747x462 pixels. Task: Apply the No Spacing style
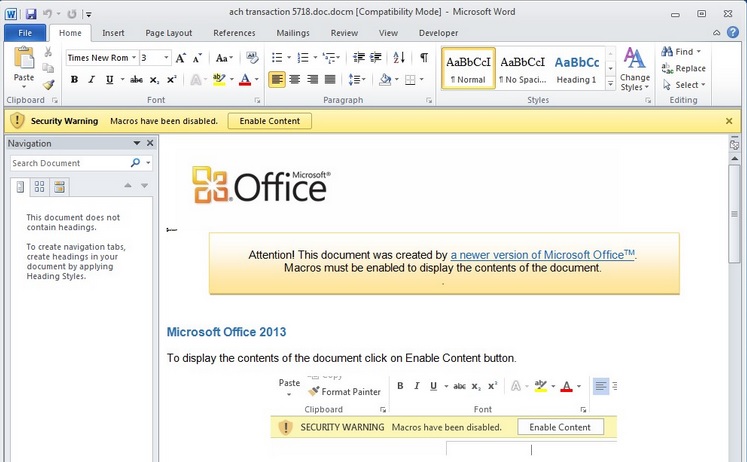point(523,68)
